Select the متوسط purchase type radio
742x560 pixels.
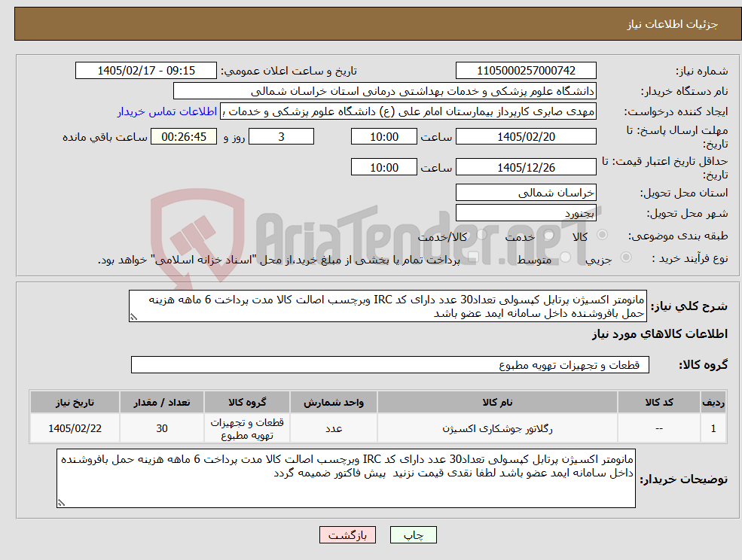(x=565, y=257)
